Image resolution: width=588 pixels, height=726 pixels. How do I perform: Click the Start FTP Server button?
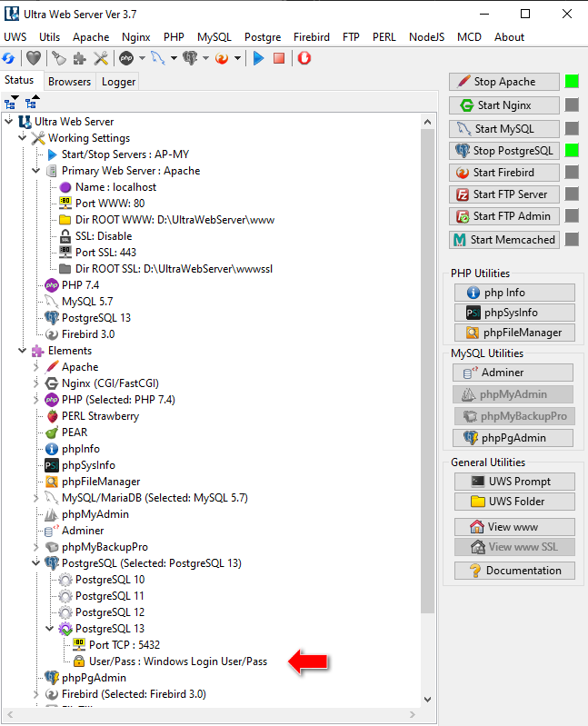(504, 194)
